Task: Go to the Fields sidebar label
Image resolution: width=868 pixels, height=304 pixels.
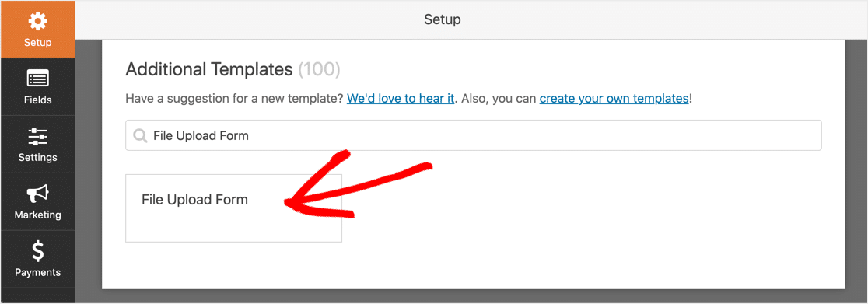Action: tap(37, 100)
